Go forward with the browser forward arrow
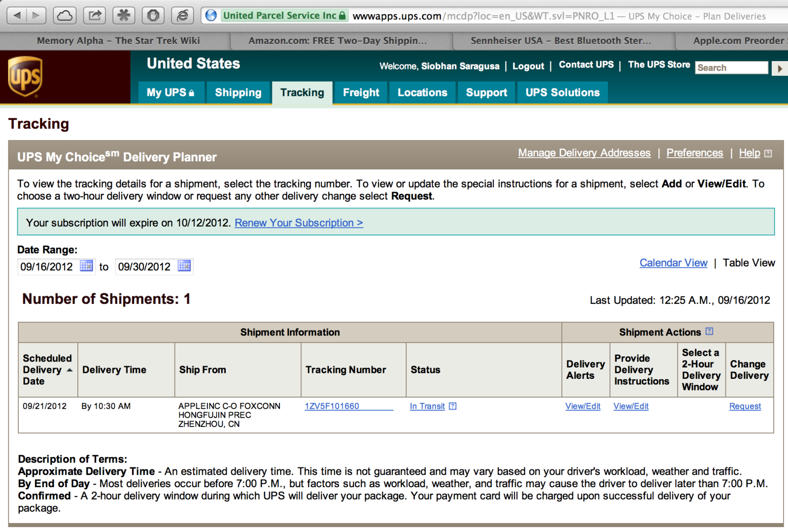Image resolution: width=788 pixels, height=532 pixels. pyautogui.click(x=36, y=16)
